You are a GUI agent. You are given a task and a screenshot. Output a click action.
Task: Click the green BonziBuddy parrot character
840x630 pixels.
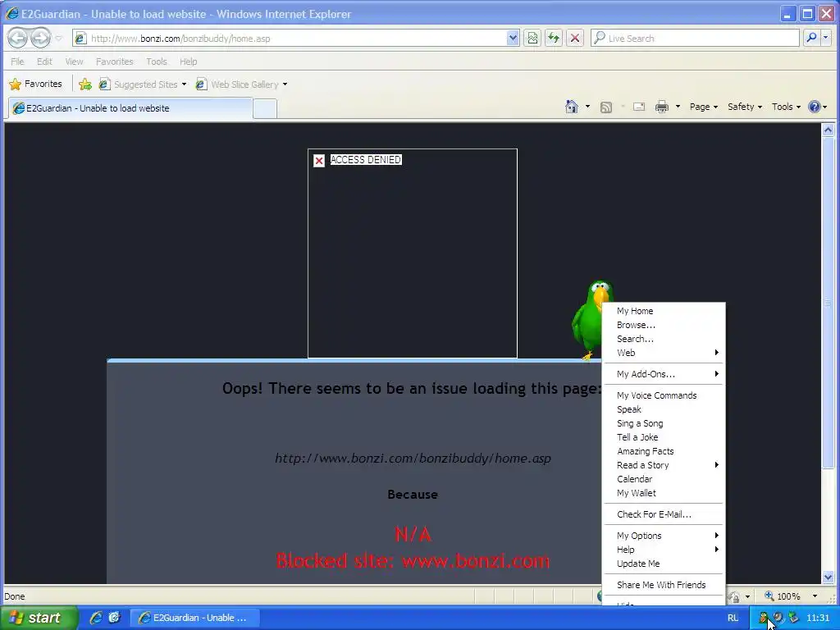[588, 321]
